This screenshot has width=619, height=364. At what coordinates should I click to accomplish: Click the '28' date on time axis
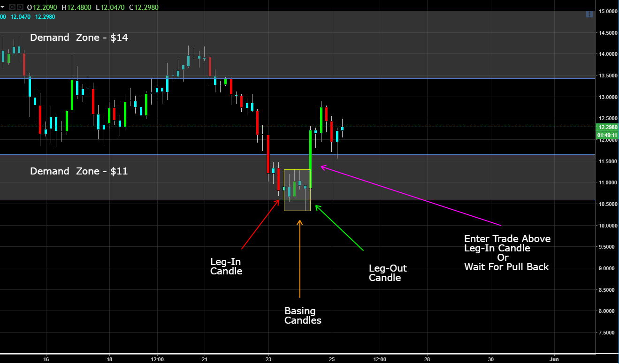(x=428, y=359)
